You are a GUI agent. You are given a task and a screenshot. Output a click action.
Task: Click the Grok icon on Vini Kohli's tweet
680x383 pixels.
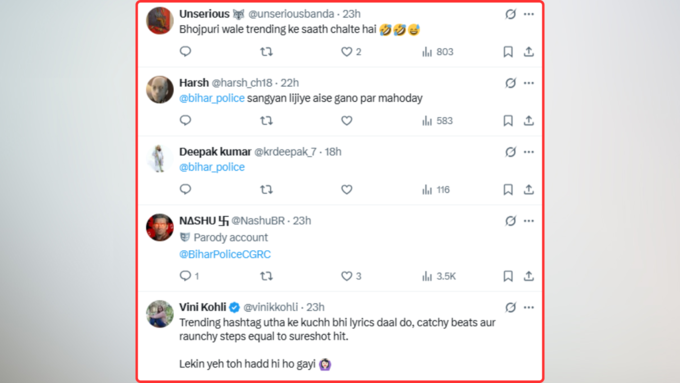click(x=510, y=307)
